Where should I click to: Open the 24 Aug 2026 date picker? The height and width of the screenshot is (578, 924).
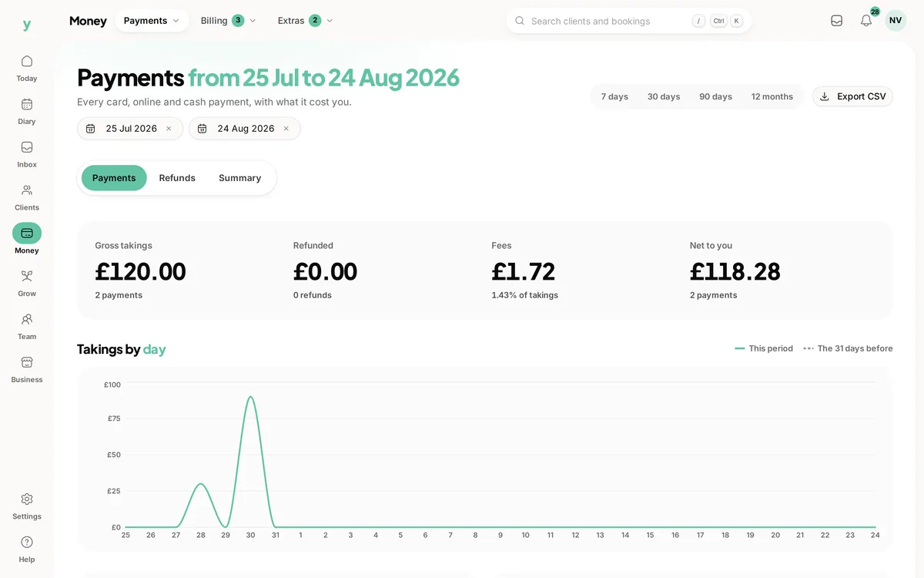[x=245, y=129]
